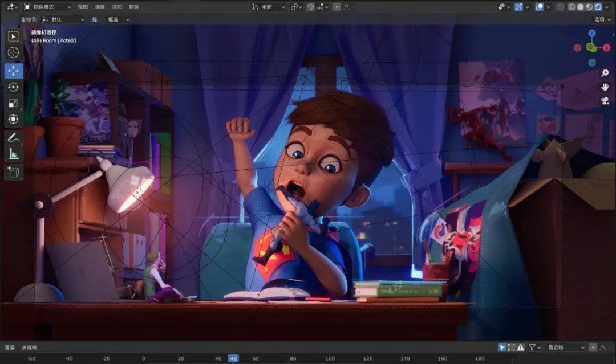Select the Annotate tool
The height and width of the screenshot is (364, 616).
click(x=13, y=138)
